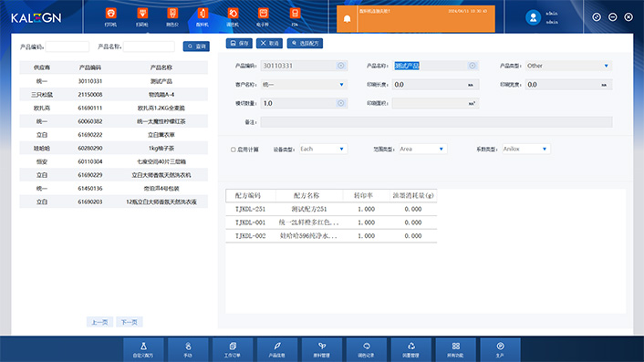Open 自定义配方 from bottom bar
Viewport: 644px width, 362px height.
coord(143,349)
